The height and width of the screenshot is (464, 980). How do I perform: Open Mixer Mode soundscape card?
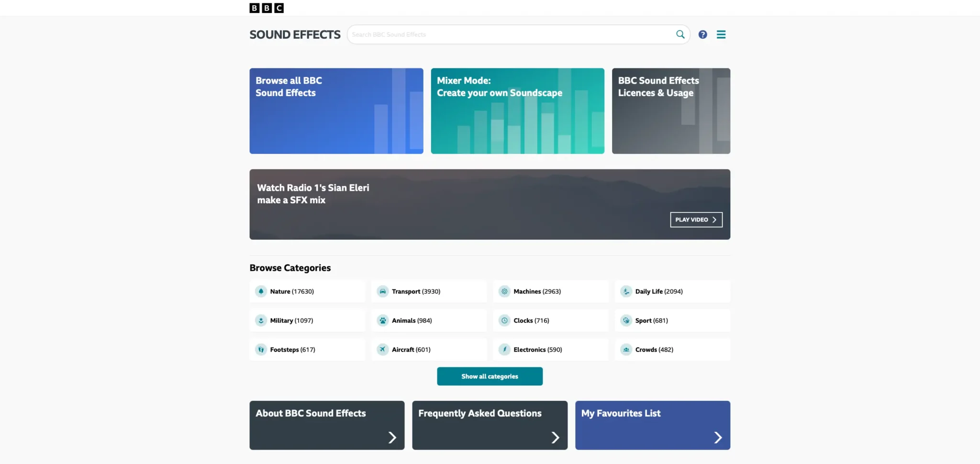pos(517,111)
